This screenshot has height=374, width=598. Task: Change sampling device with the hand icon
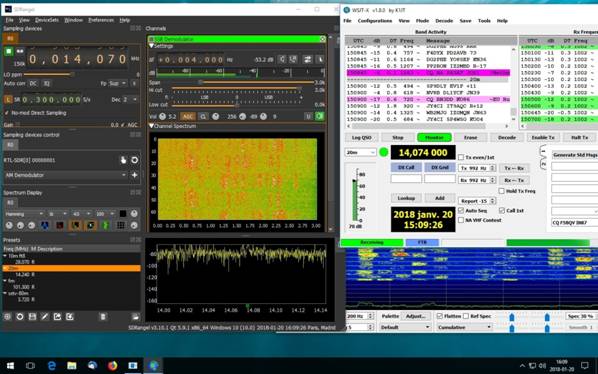tap(123, 160)
